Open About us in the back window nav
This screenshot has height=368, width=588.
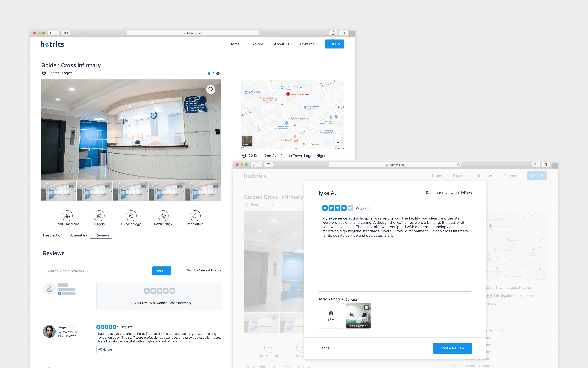pos(282,44)
